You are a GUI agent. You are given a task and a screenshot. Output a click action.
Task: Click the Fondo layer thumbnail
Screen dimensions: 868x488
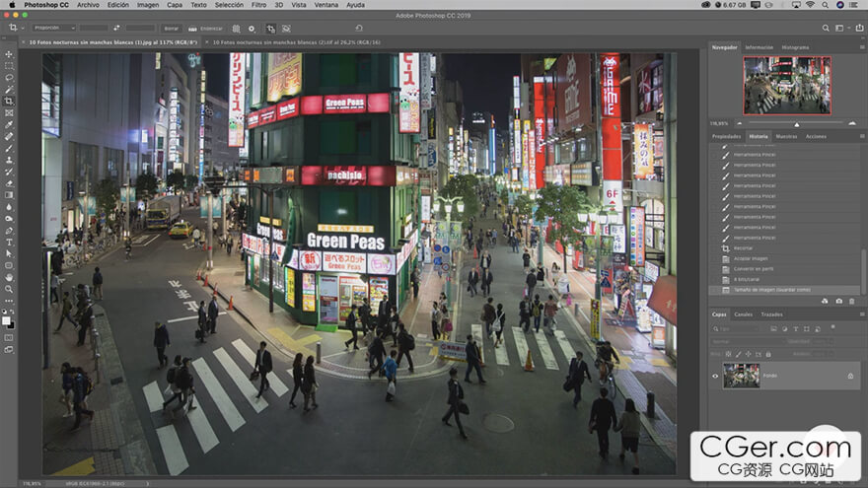coord(741,376)
